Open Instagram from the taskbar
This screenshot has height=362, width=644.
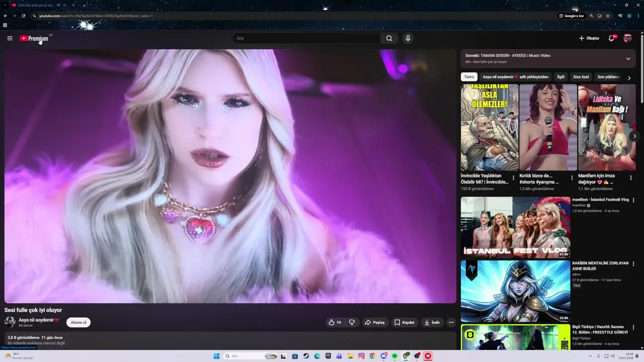(x=361, y=356)
